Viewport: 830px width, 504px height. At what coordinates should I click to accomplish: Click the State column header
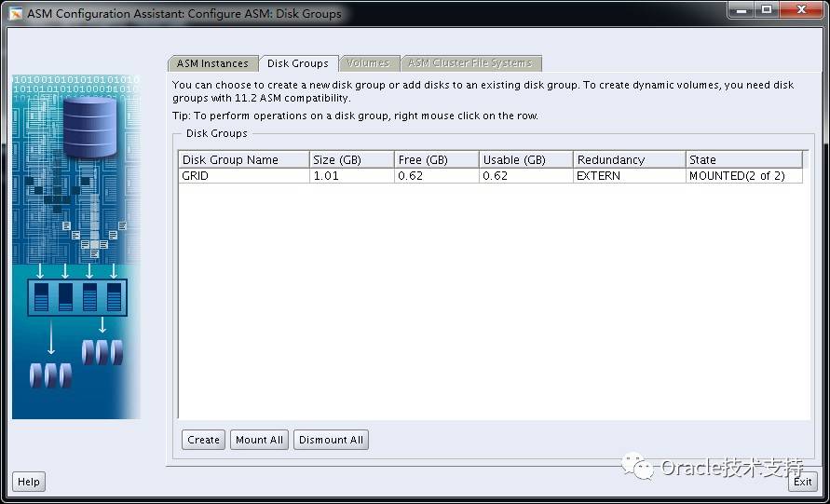(743, 160)
